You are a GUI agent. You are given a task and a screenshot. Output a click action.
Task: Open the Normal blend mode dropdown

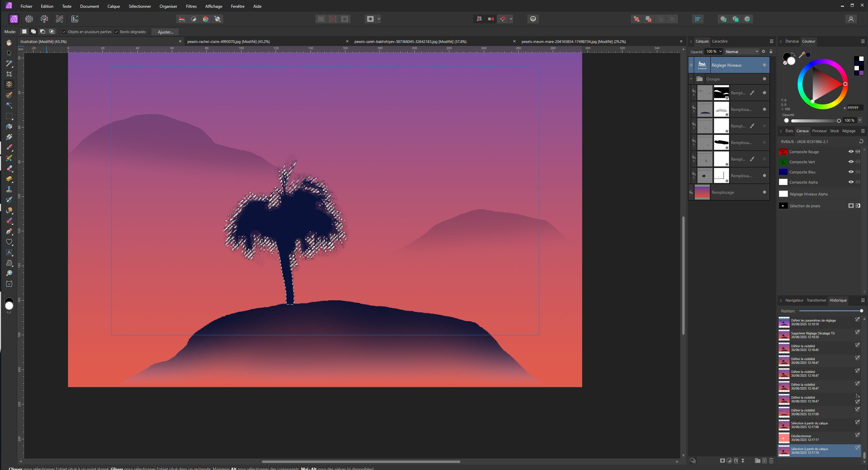point(741,52)
